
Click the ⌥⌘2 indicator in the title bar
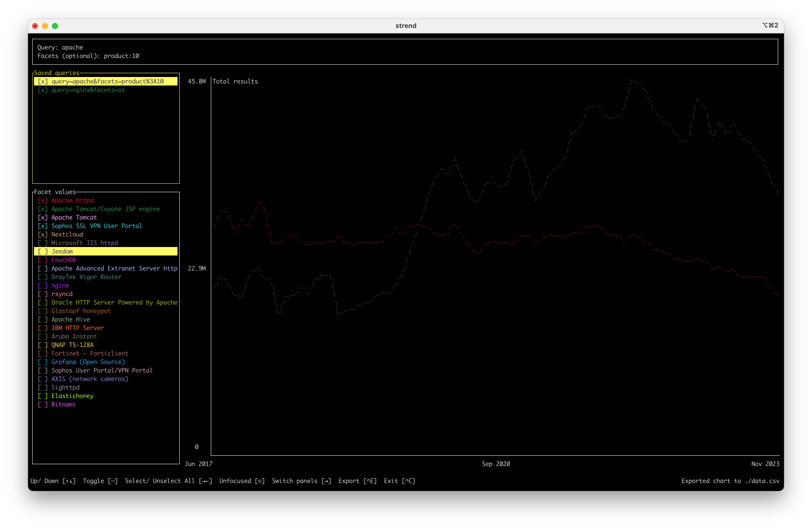(770, 25)
